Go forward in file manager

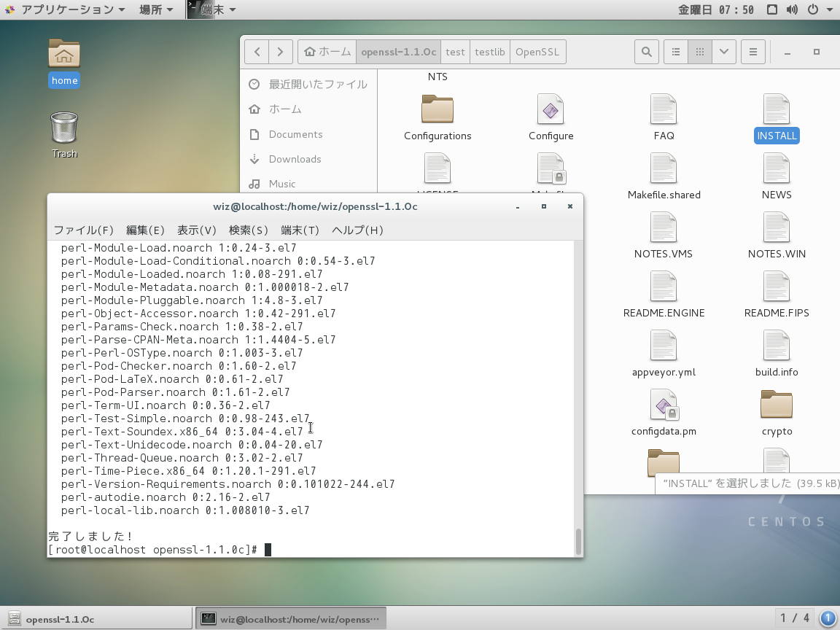coord(280,52)
